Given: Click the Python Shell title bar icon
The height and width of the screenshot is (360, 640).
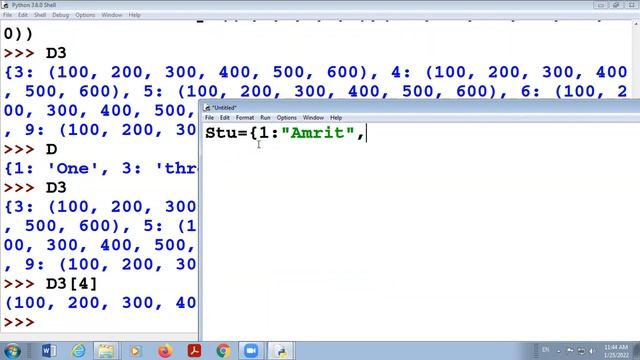Looking at the screenshot, I should (5, 5).
